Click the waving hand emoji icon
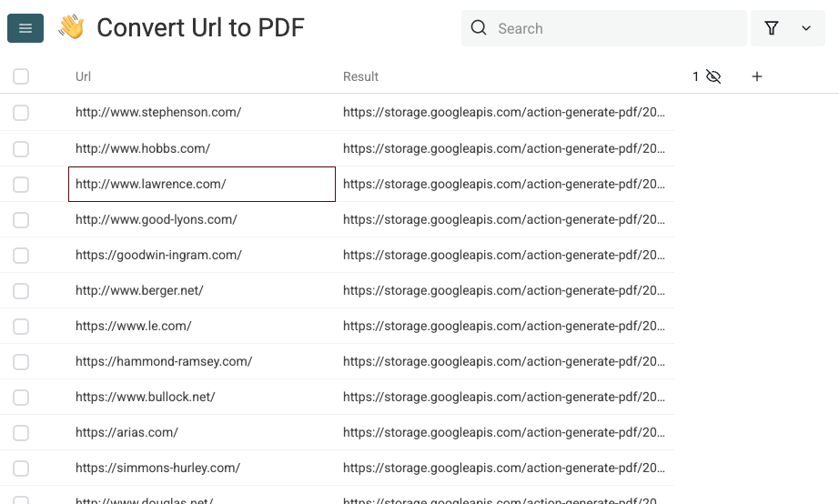This screenshot has height=504, width=839. coord(71,28)
